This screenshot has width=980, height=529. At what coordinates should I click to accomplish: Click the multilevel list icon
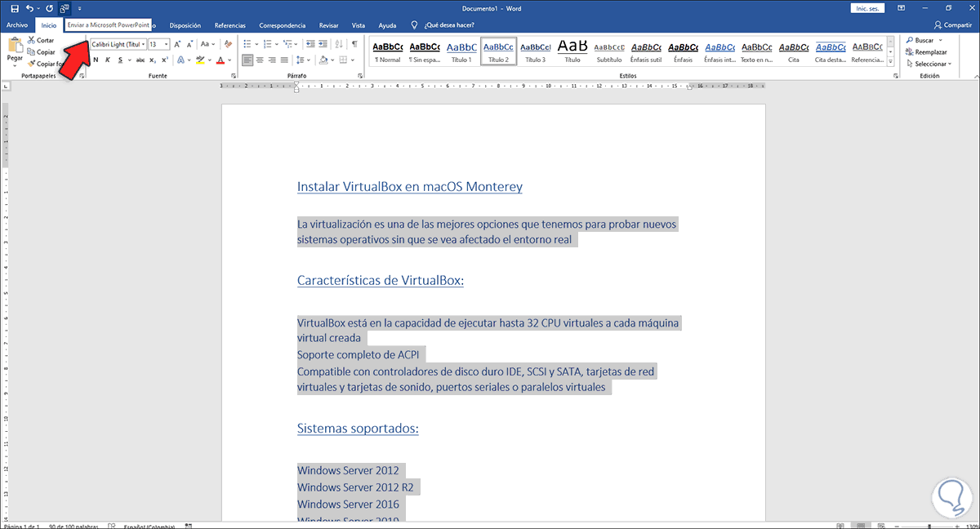pyautogui.click(x=288, y=44)
